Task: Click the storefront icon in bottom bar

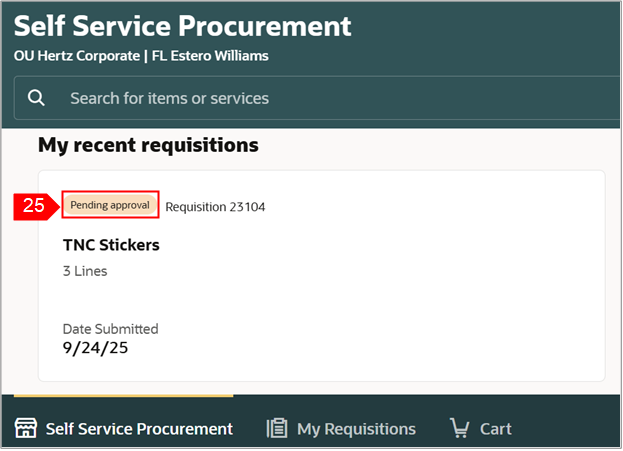Action: pyautogui.click(x=26, y=428)
